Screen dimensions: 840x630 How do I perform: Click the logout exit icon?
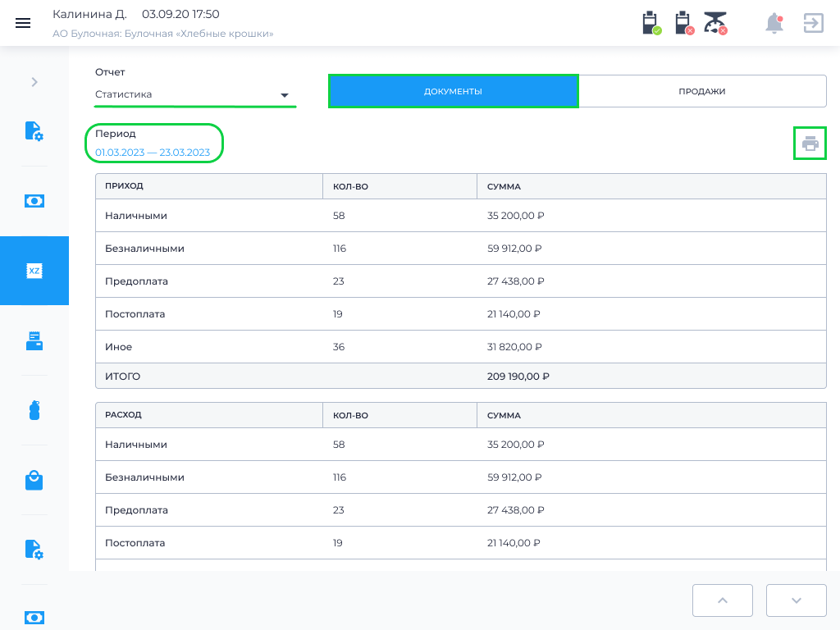(x=813, y=23)
